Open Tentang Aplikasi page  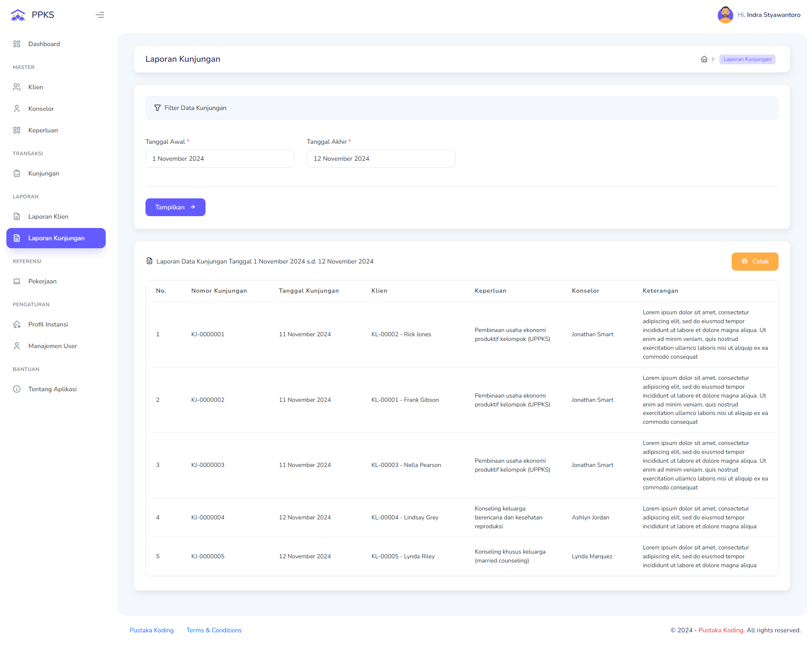pyautogui.click(x=56, y=389)
